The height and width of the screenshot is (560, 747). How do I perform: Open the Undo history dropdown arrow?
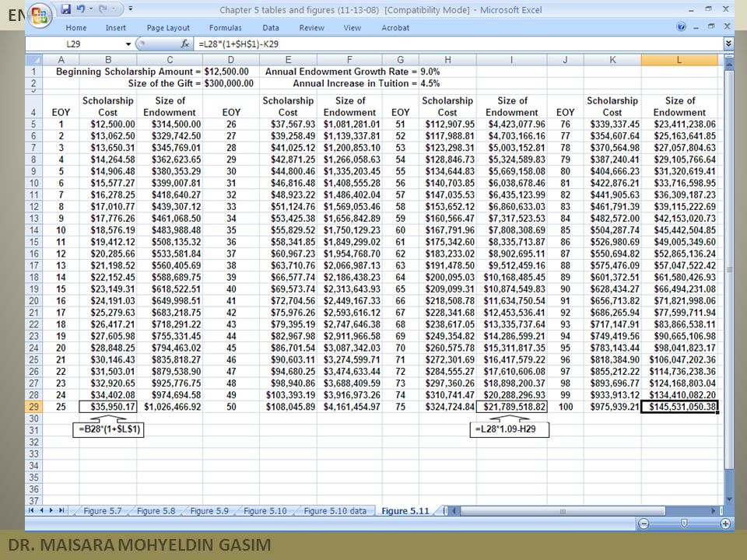tap(91, 9)
